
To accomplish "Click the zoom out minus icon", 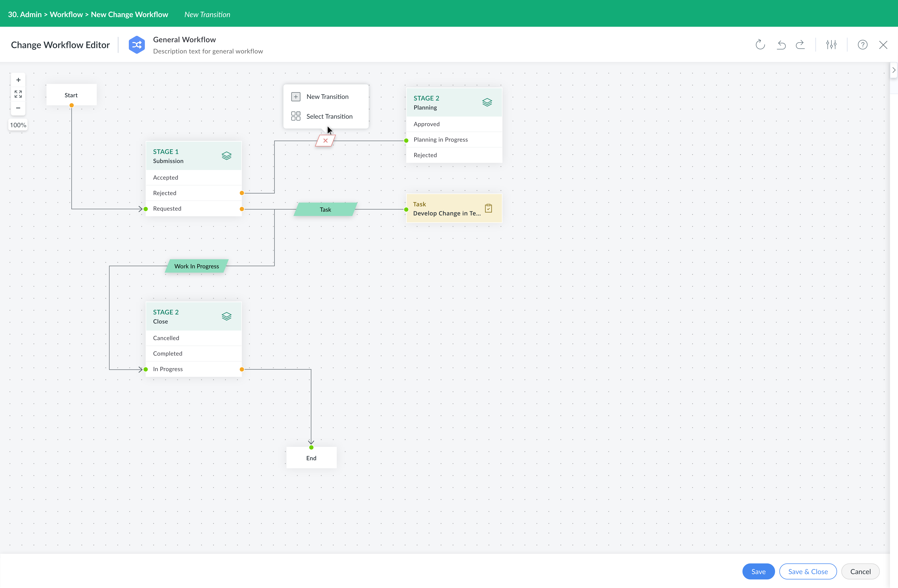I will coord(18,108).
